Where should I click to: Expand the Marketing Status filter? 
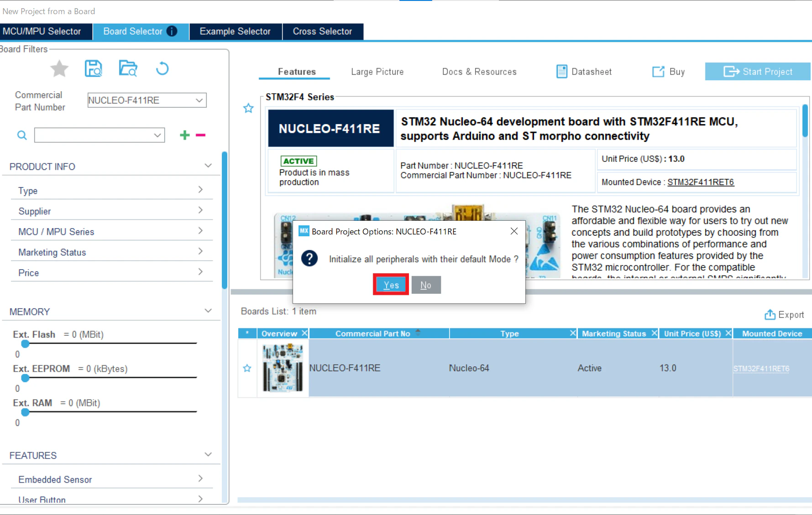(x=200, y=251)
